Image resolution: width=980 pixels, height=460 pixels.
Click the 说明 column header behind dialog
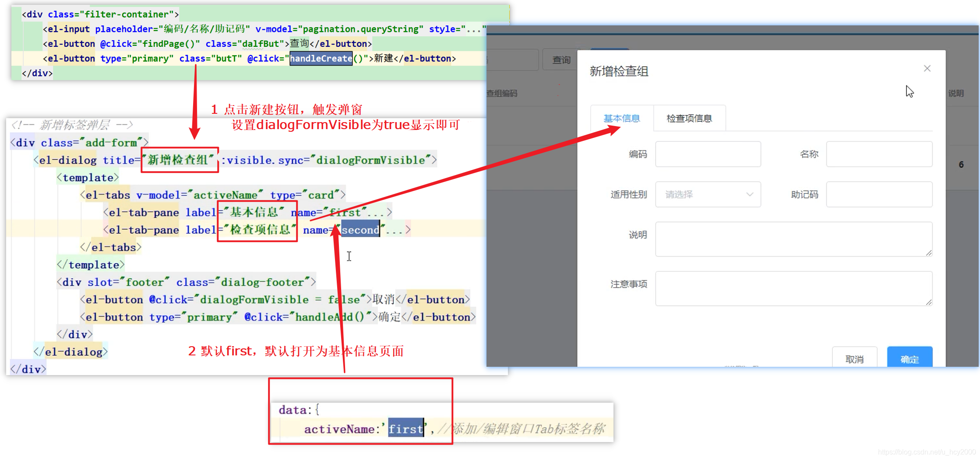pos(955,93)
